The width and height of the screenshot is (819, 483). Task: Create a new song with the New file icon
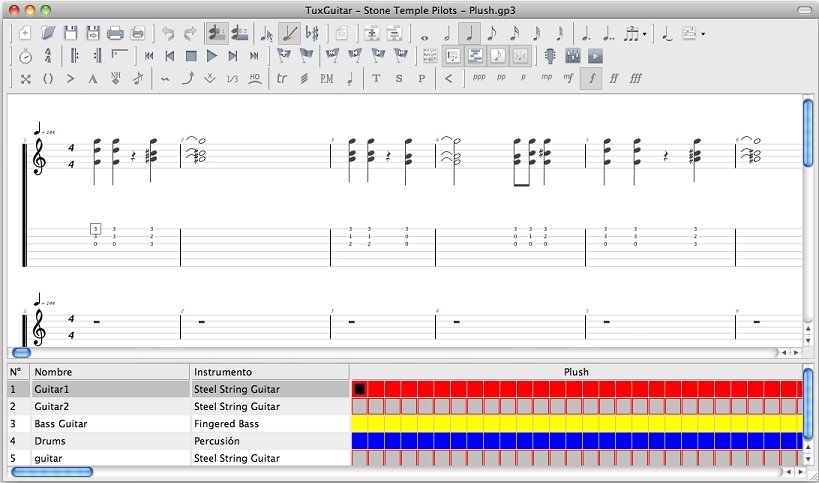tap(25, 33)
